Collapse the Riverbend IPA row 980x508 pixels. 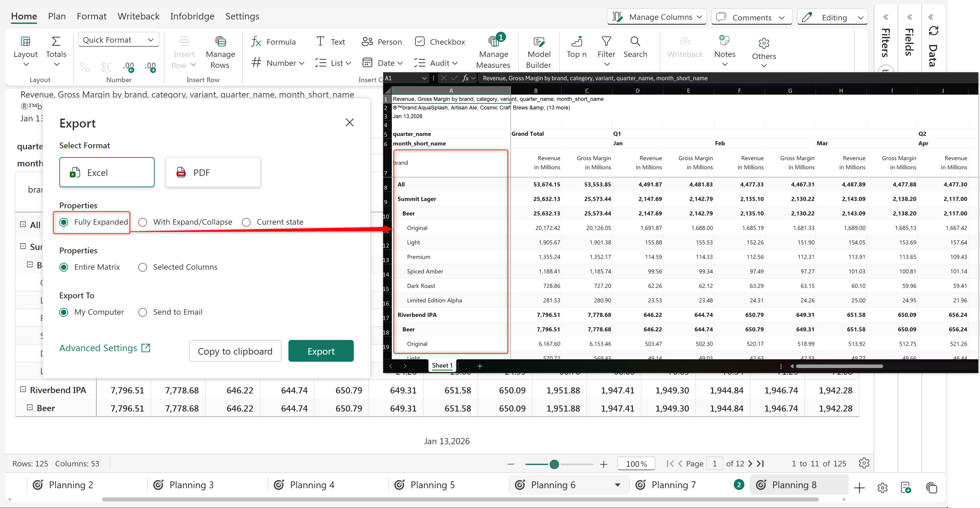click(23, 389)
